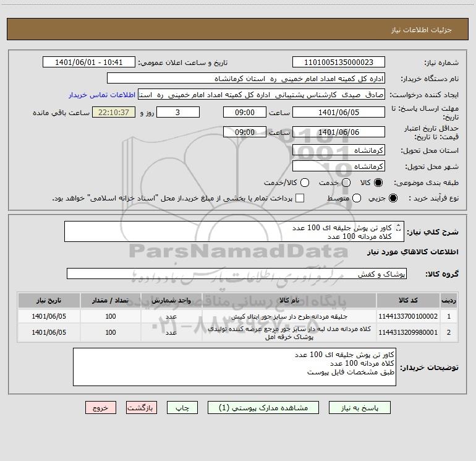Screen dimensions: 476x461
Task: Click the quantity 100 in row 2
Action: tap(111, 332)
